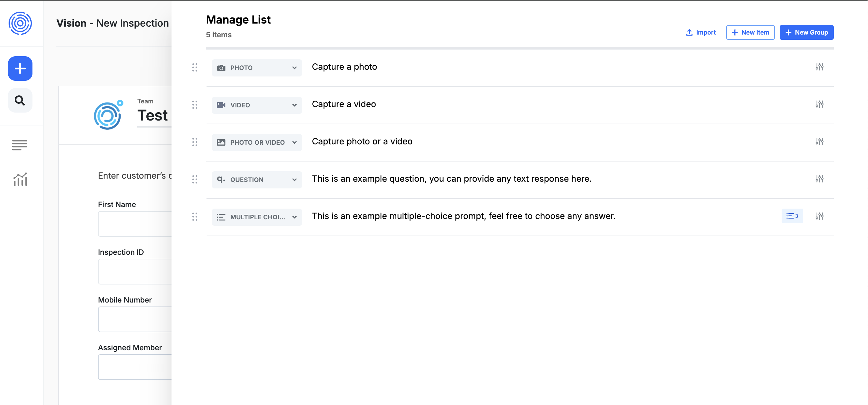This screenshot has height=405, width=868.
Task: Open settings sliders for Capture a video
Action: [819, 104]
